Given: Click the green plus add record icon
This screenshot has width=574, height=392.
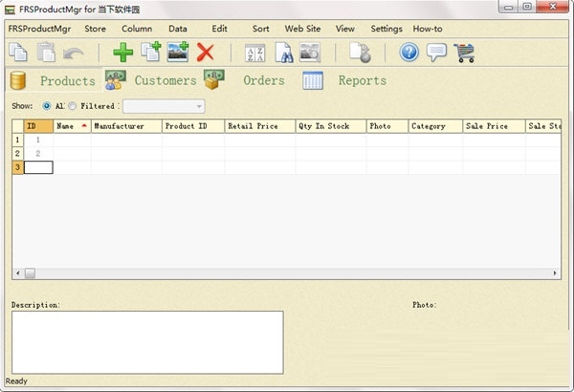Looking at the screenshot, I should pyautogui.click(x=123, y=53).
